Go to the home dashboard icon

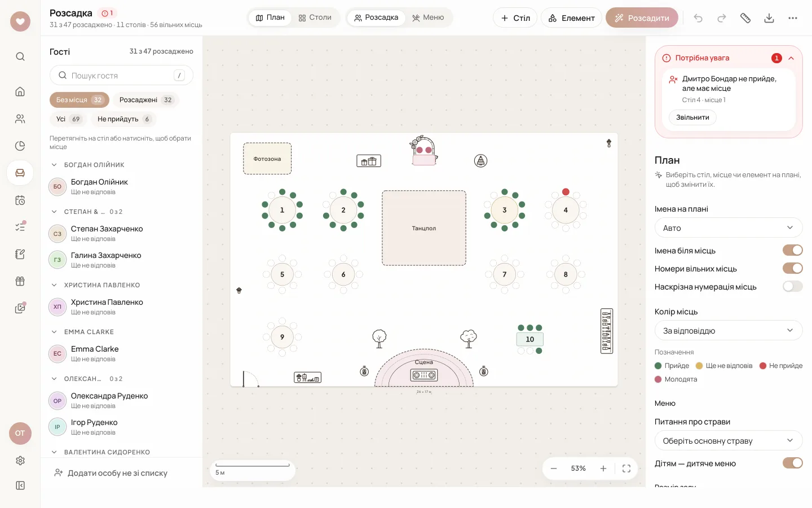(20, 91)
